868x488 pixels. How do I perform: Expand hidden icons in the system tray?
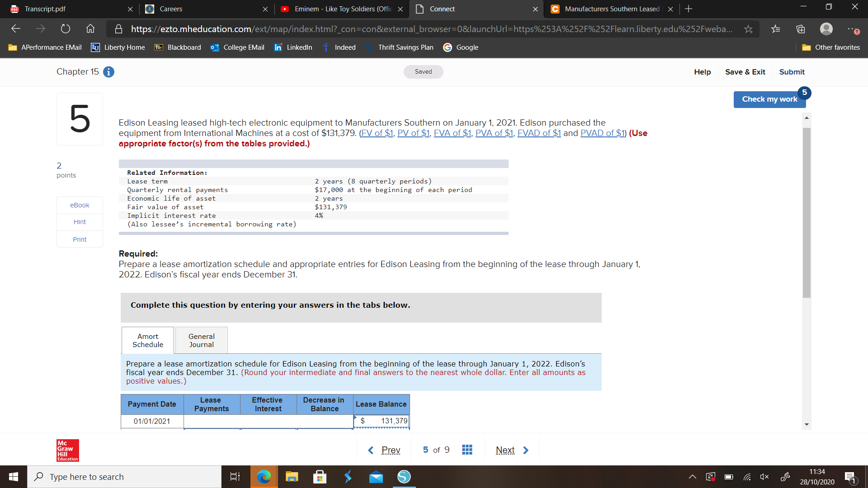(692, 476)
